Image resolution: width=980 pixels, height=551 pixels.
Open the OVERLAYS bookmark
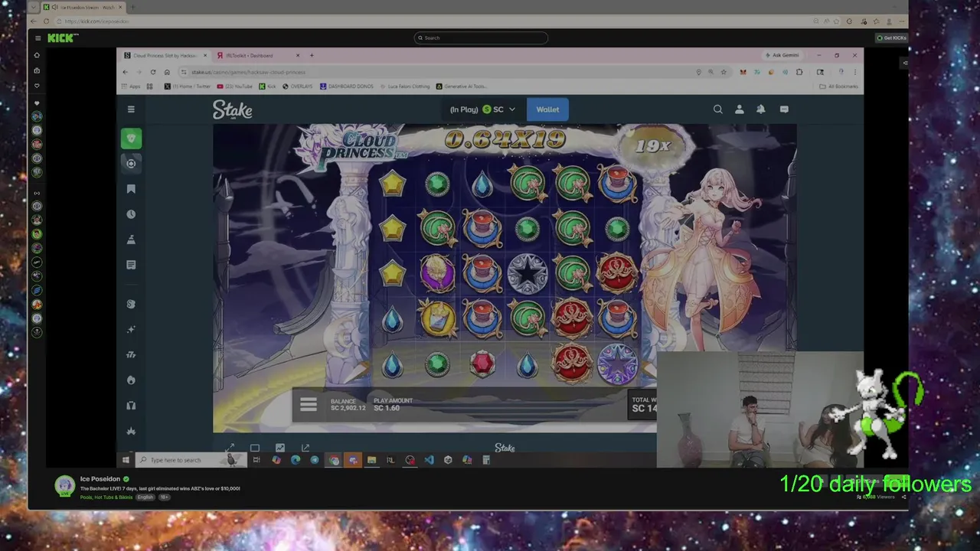pyautogui.click(x=297, y=86)
